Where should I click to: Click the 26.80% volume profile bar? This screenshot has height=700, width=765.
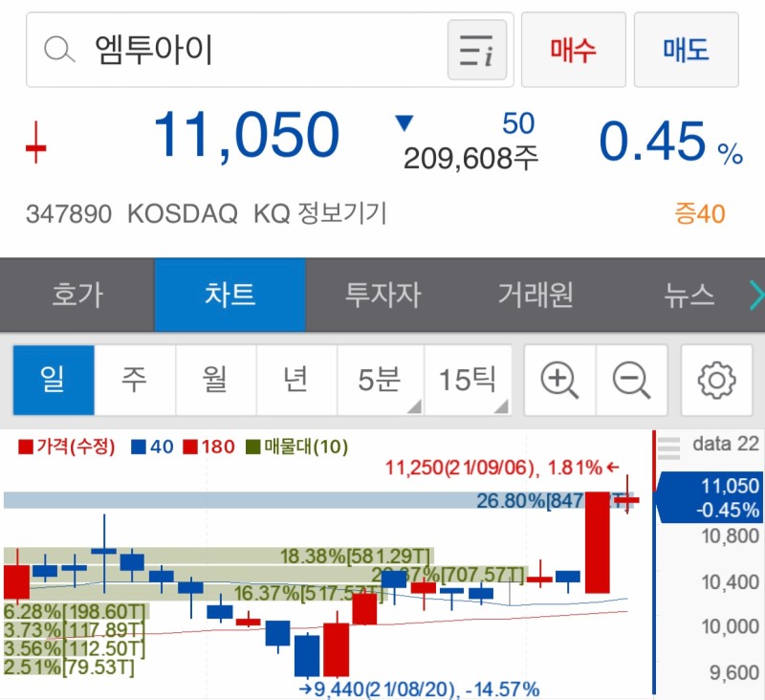click(x=318, y=500)
